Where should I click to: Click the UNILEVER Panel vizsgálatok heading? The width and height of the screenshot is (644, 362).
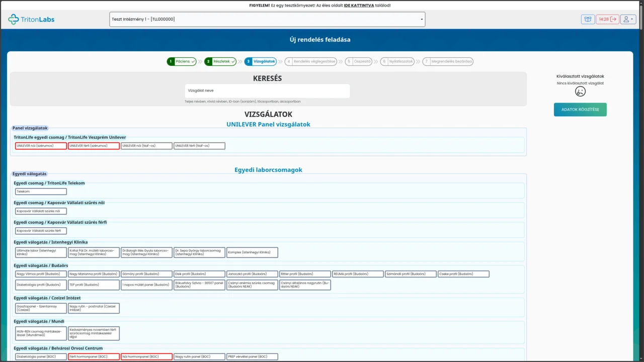pyautogui.click(x=268, y=124)
